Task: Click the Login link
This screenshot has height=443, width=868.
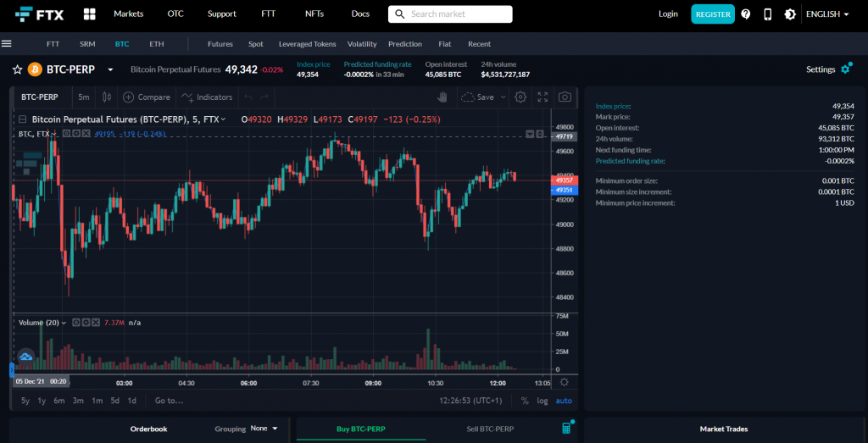Action: tap(668, 14)
